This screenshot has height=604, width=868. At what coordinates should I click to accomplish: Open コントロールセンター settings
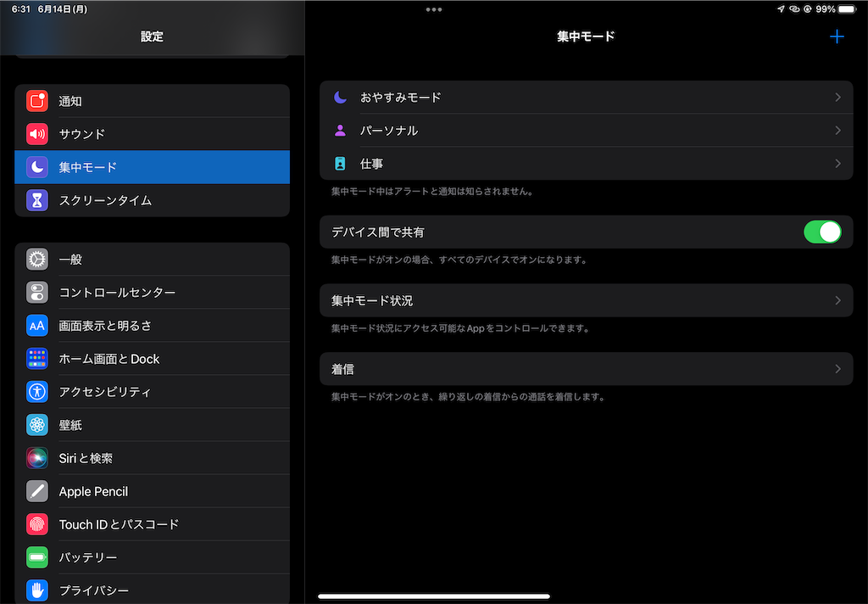pyautogui.click(x=153, y=293)
